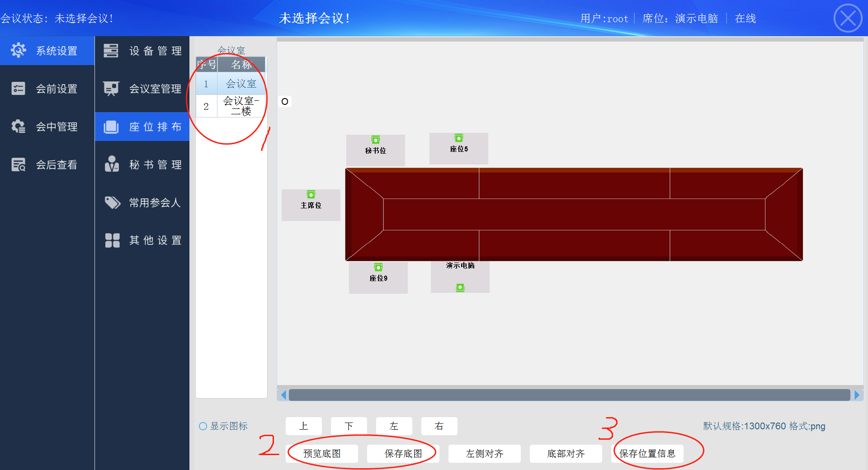Select the green icon on 秘书位 seat
Screen dimensions: 868x470
click(375, 140)
